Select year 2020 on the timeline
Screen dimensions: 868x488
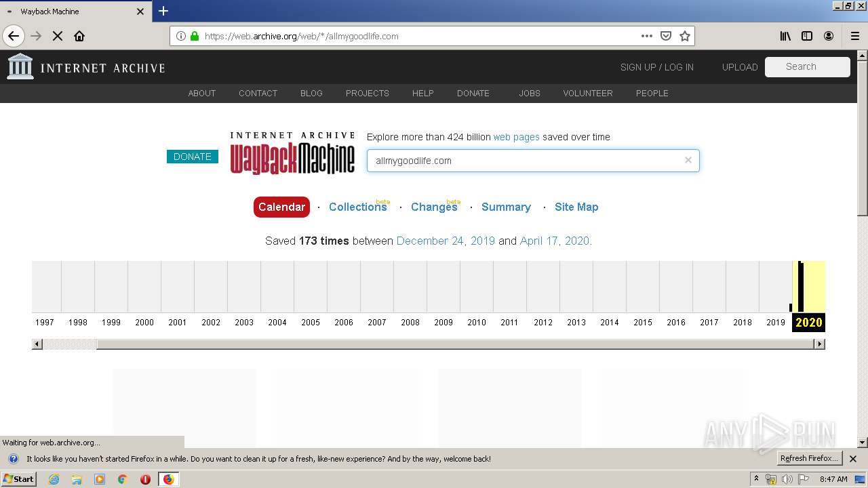808,323
